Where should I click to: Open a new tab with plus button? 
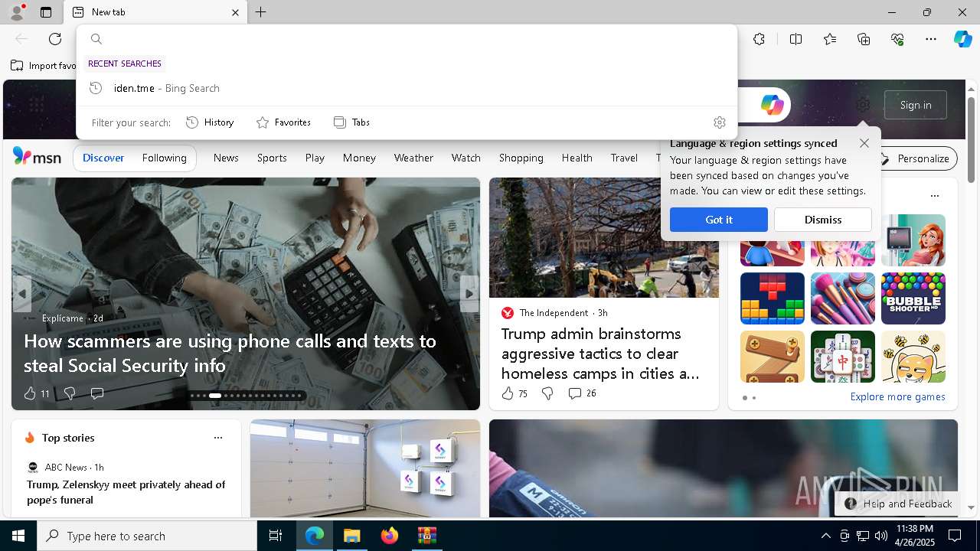pyautogui.click(x=261, y=12)
